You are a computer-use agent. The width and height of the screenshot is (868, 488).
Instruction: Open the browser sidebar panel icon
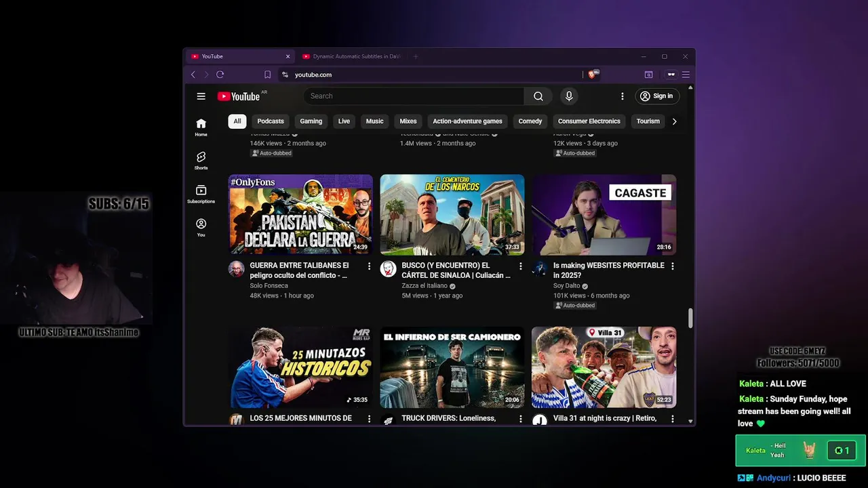(648, 75)
